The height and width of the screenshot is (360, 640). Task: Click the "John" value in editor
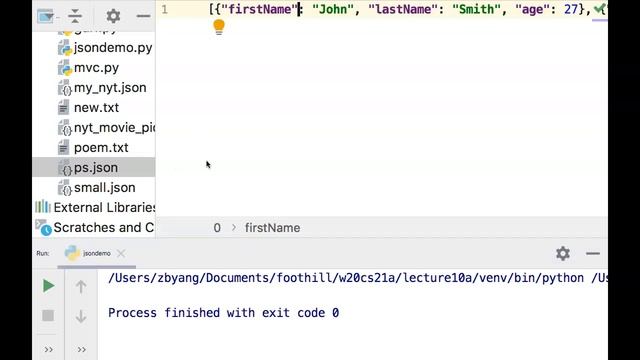tap(333, 9)
